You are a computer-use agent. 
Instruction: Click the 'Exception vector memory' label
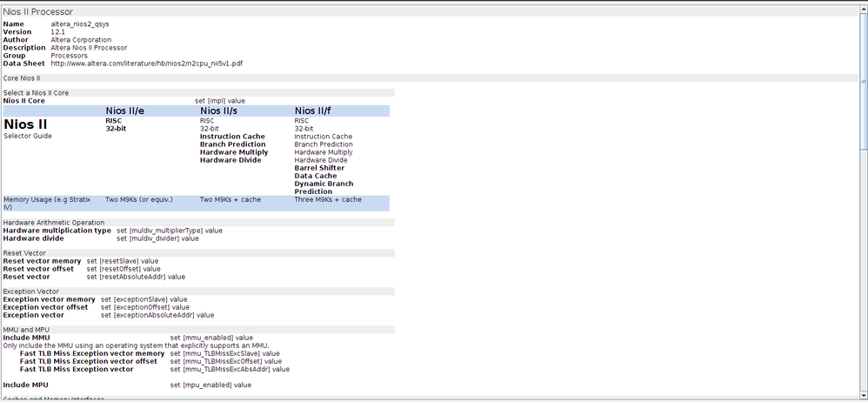coord(50,299)
